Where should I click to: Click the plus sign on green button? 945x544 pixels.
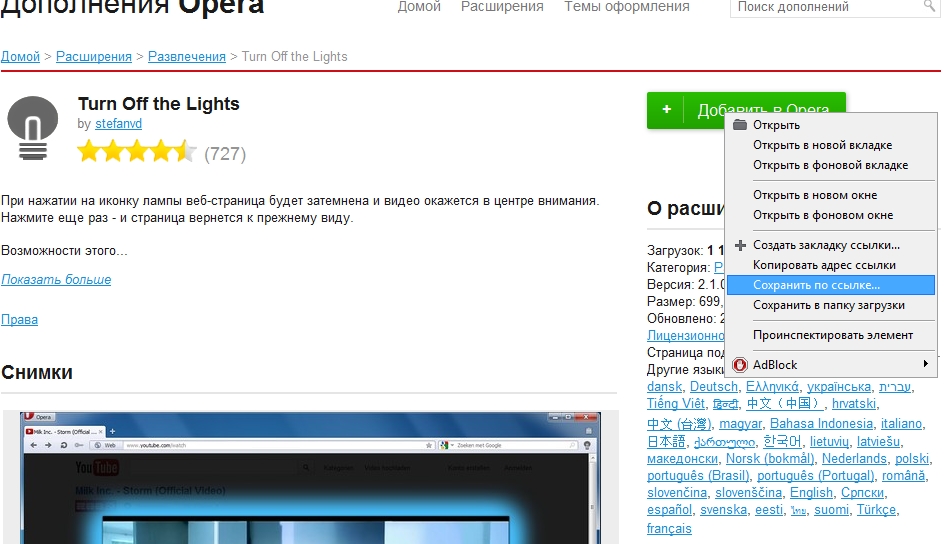point(666,110)
